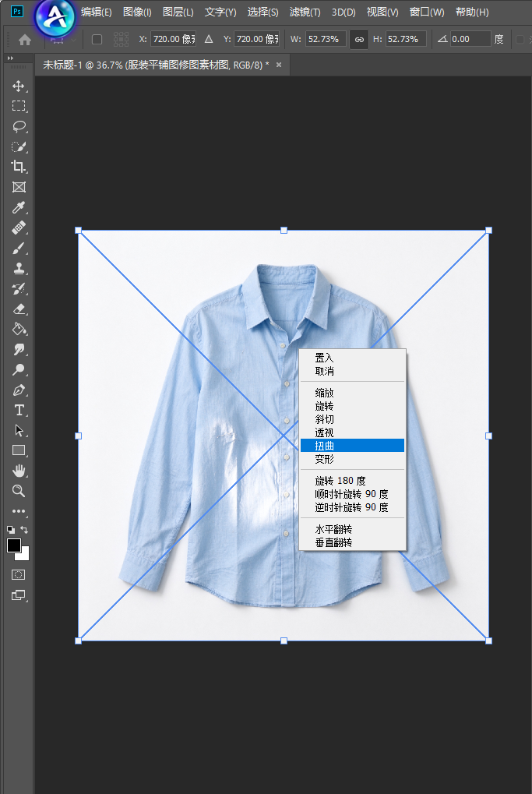
Task: Select the History Brush tool
Action: (x=19, y=288)
